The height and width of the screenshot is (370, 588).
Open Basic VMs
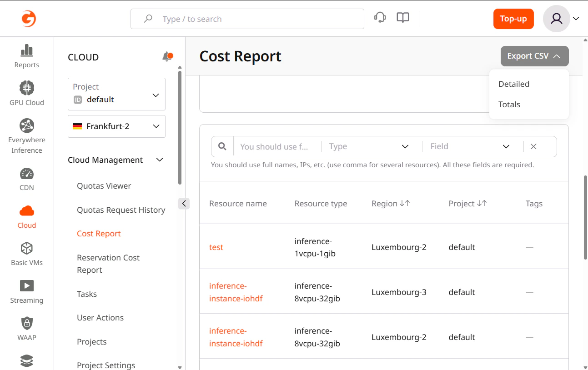click(26, 254)
